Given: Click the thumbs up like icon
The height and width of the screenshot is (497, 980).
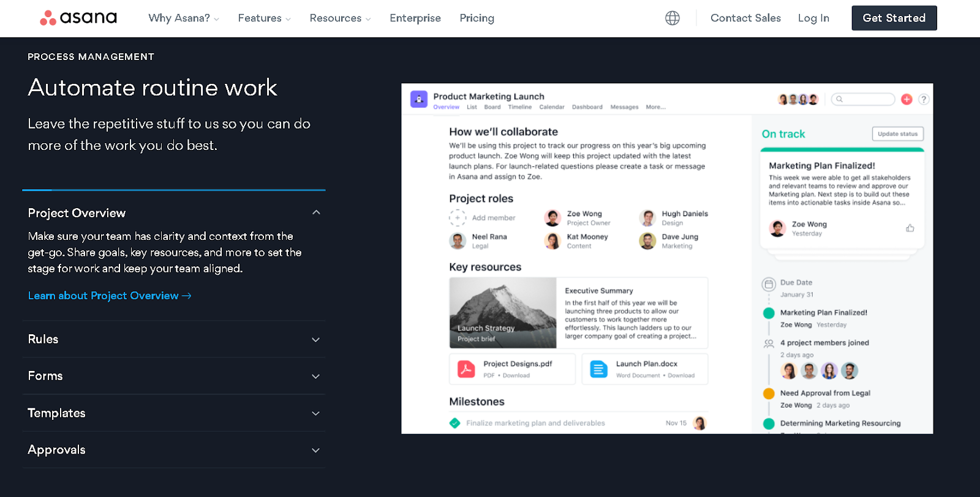Looking at the screenshot, I should pos(910,228).
